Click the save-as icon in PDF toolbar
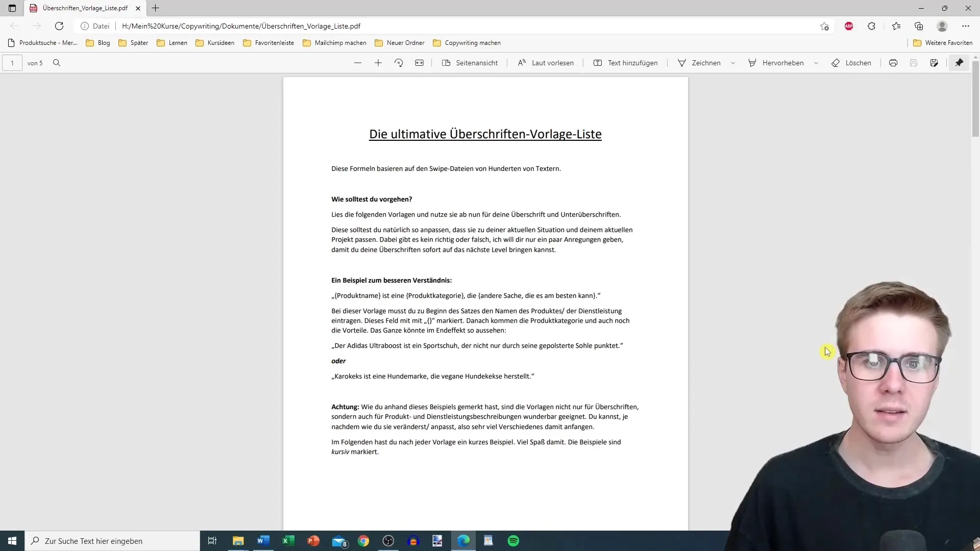This screenshot has height=551, width=980. (934, 63)
